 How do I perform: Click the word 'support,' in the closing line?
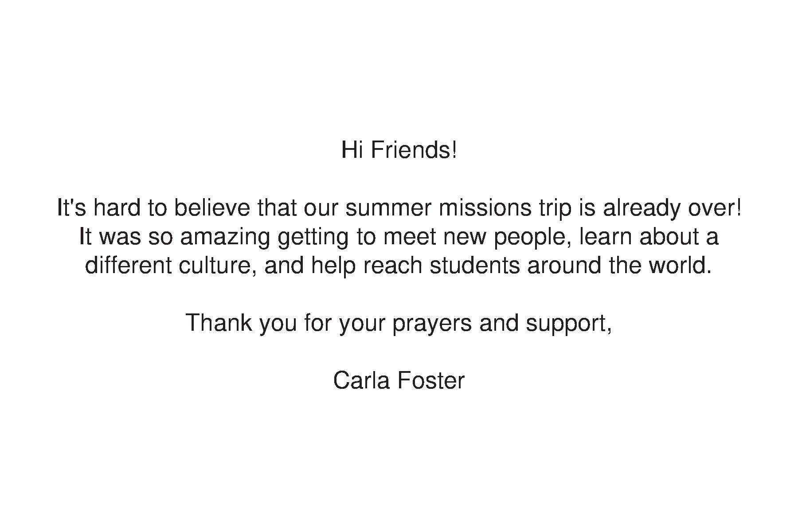tap(569, 324)
